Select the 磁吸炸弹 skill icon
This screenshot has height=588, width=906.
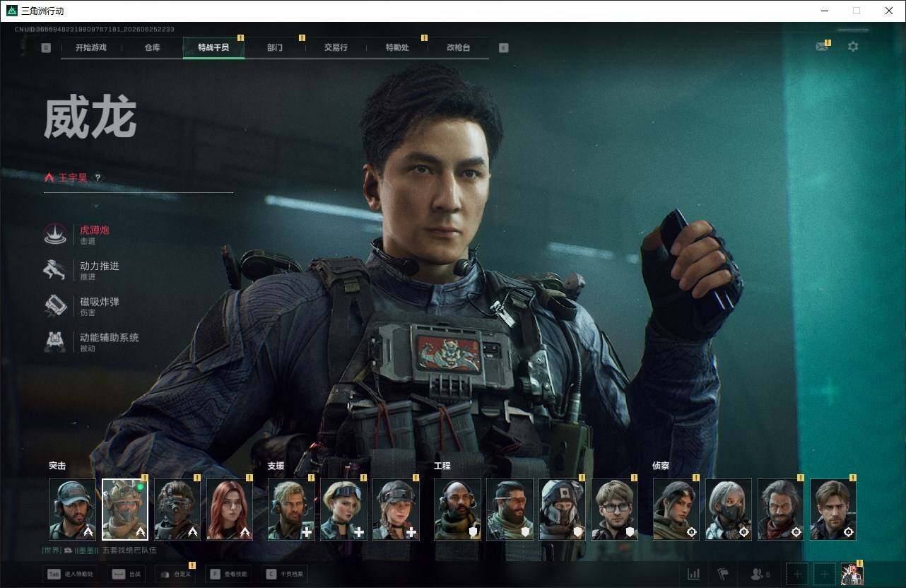[x=55, y=306]
